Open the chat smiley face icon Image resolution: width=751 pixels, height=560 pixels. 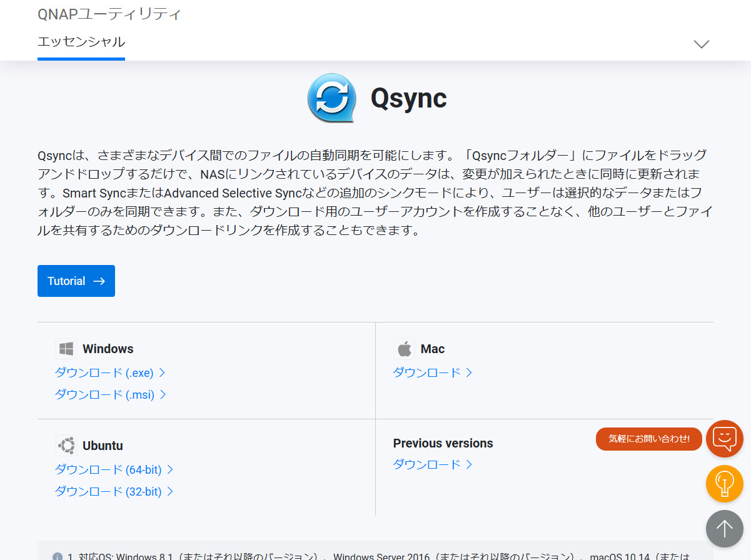tap(725, 439)
